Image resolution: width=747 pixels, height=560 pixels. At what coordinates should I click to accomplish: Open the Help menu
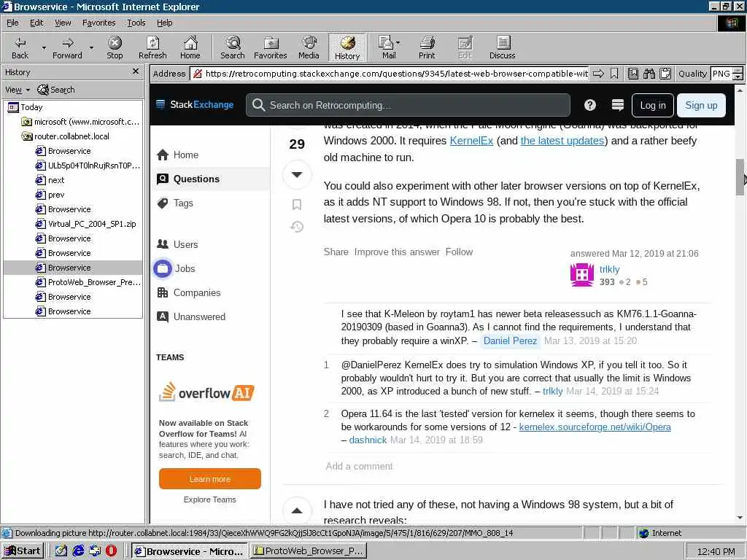pos(164,23)
